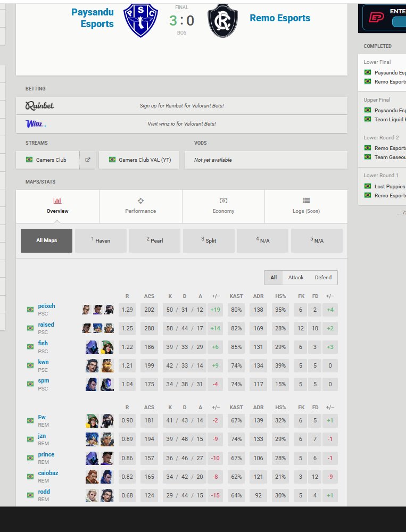This screenshot has width=406, height=532.
Task: Click peixeh's Brazil flag icon
Action: [x=30, y=310]
